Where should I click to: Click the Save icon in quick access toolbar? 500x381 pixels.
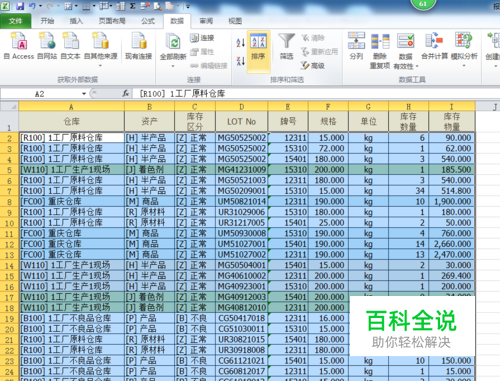(x=20, y=6)
